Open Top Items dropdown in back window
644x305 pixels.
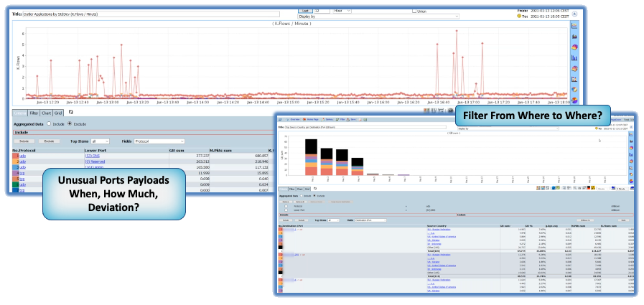pyautogui.click(x=101, y=141)
